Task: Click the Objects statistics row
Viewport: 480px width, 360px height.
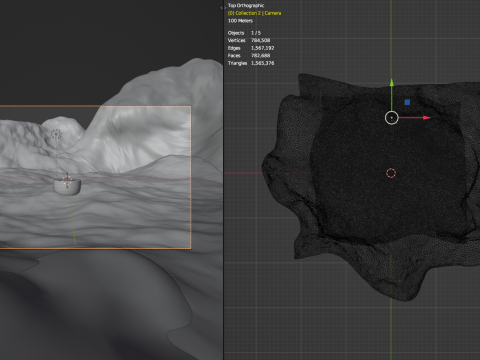Action: (x=244, y=33)
